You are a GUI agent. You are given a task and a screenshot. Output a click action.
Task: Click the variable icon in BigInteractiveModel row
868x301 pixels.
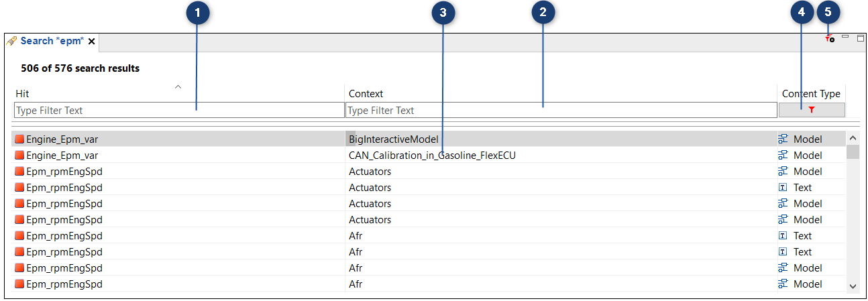(x=19, y=139)
